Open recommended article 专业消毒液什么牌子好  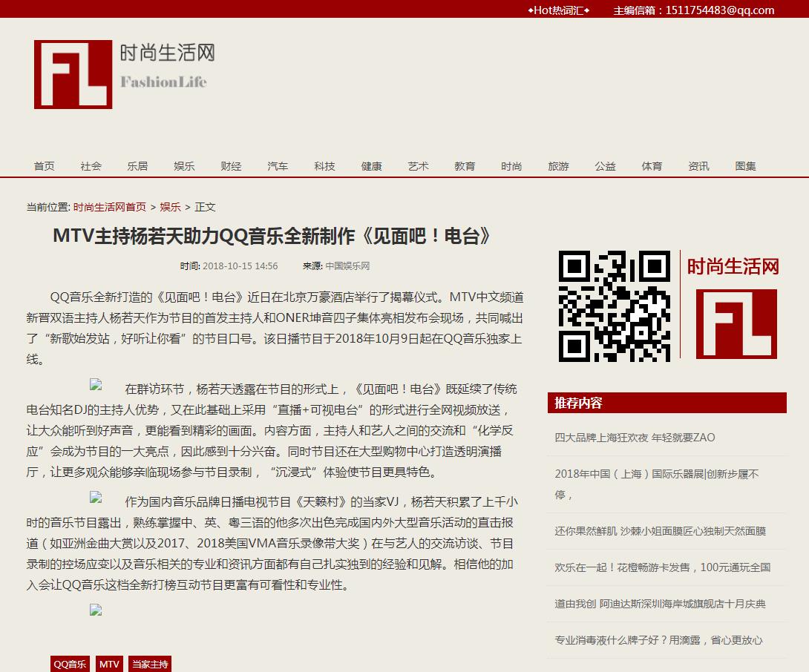point(658,640)
